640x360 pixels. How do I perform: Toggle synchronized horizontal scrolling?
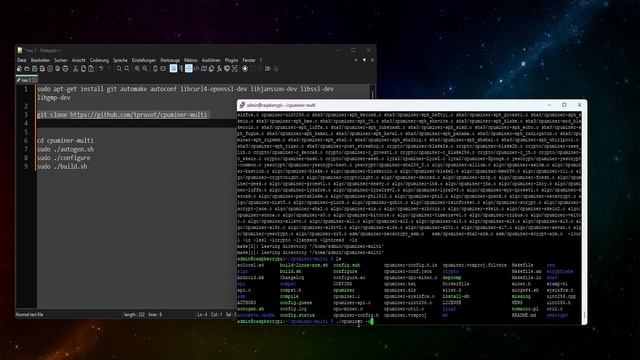tap(162, 69)
